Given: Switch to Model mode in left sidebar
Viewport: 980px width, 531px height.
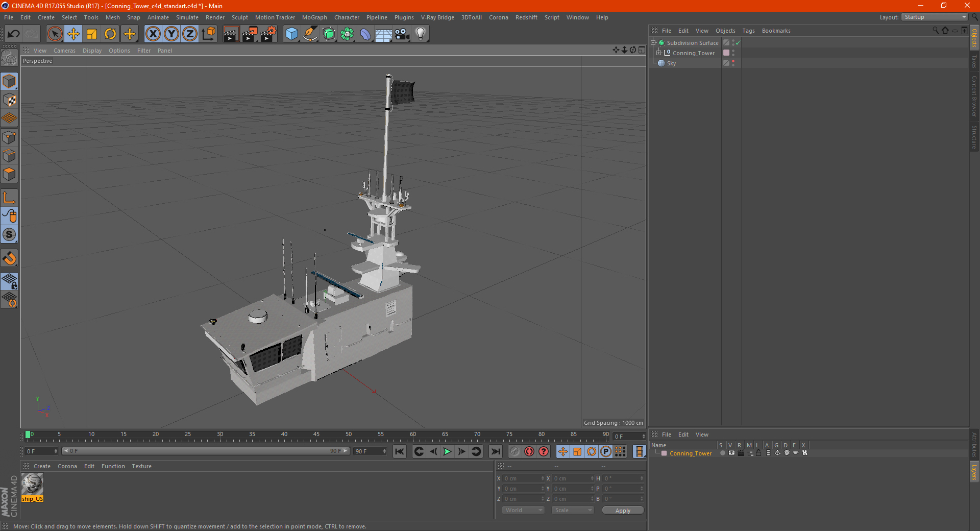Looking at the screenshot, I should (9, 81).
